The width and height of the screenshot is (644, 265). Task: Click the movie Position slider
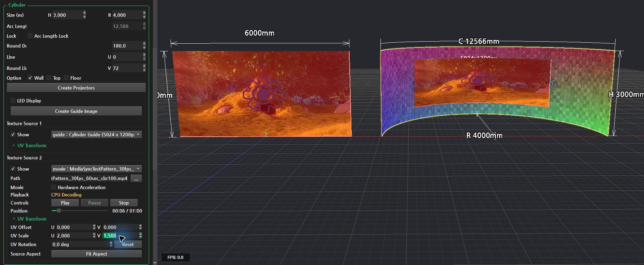[80, 211]
